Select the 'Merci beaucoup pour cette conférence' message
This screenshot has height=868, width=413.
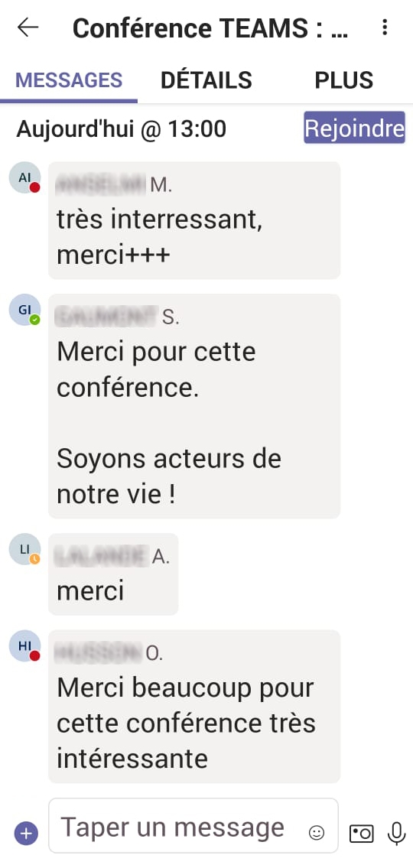coord(194,707)
